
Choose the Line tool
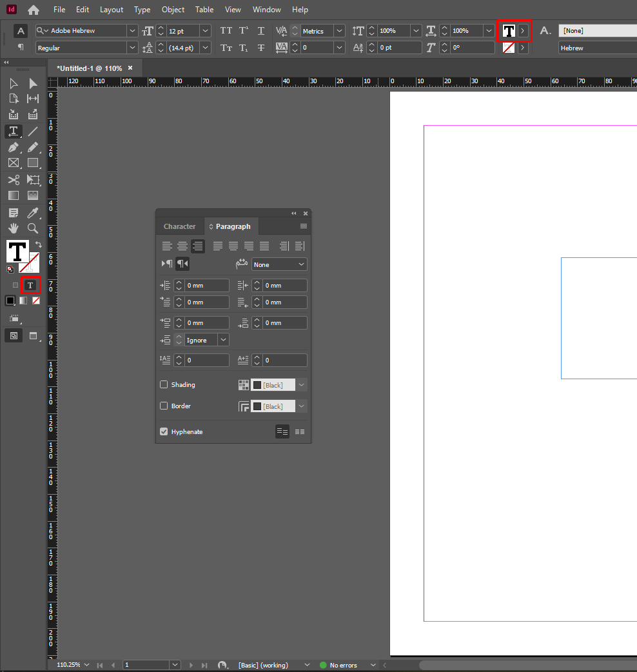(33, 132)
